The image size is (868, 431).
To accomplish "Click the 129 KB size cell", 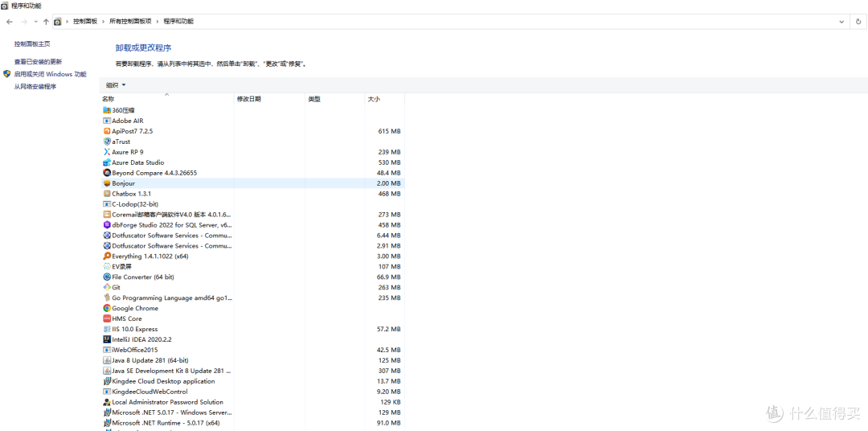I will 391,402.
